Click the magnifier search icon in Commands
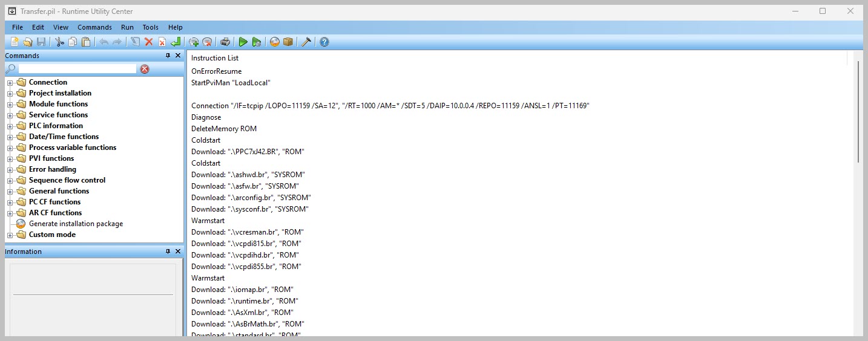The height and width of the screenshot is (341, 868). (10, 69)
